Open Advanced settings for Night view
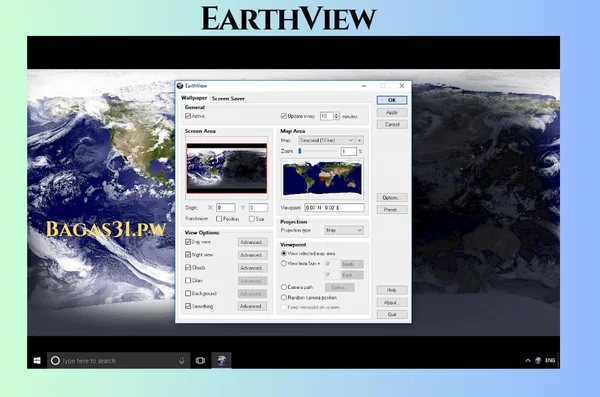 252,255
